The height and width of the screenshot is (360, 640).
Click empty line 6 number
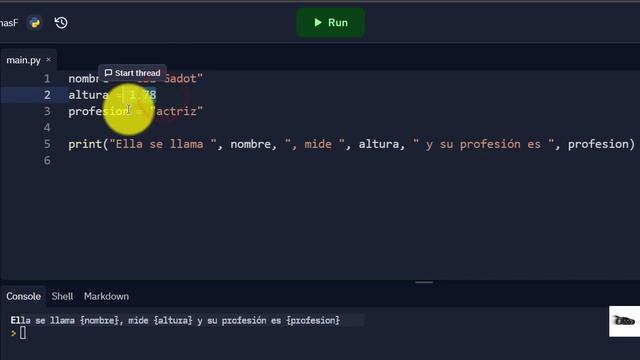47,160
